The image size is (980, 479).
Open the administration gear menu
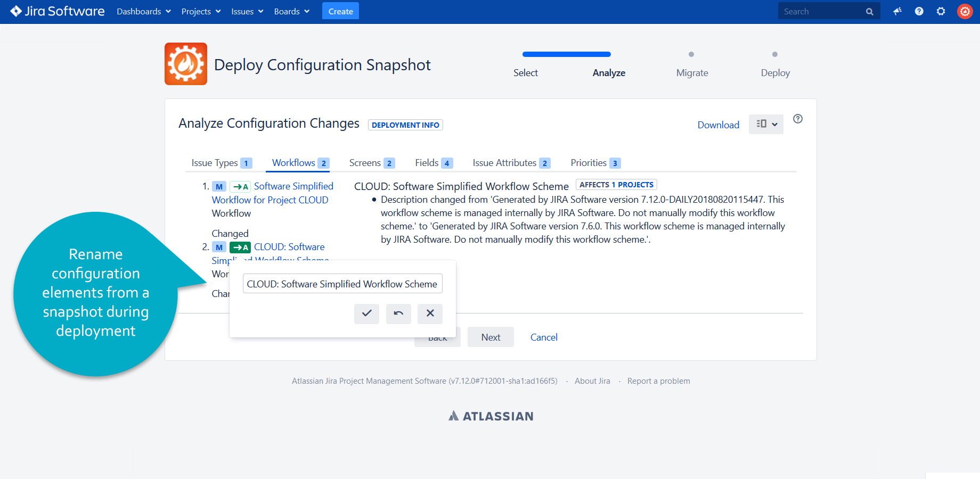click(x=941, y=11)
